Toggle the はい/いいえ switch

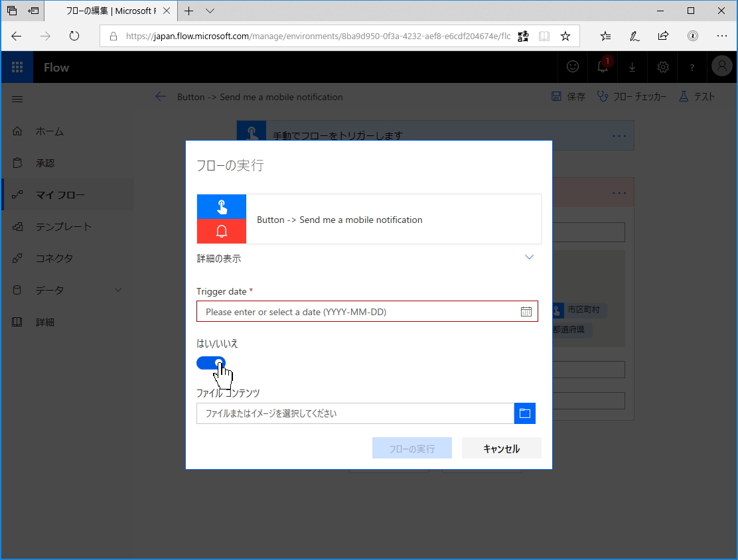click(x=211, y=363)
